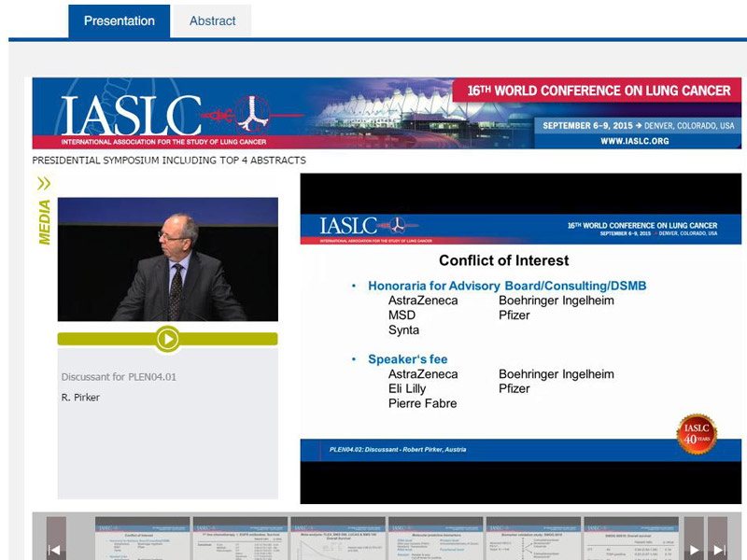Switch to the Presentation tab
Image resolution: width=747 pixels, height=560 pixels.
click(x=120, y=21)
